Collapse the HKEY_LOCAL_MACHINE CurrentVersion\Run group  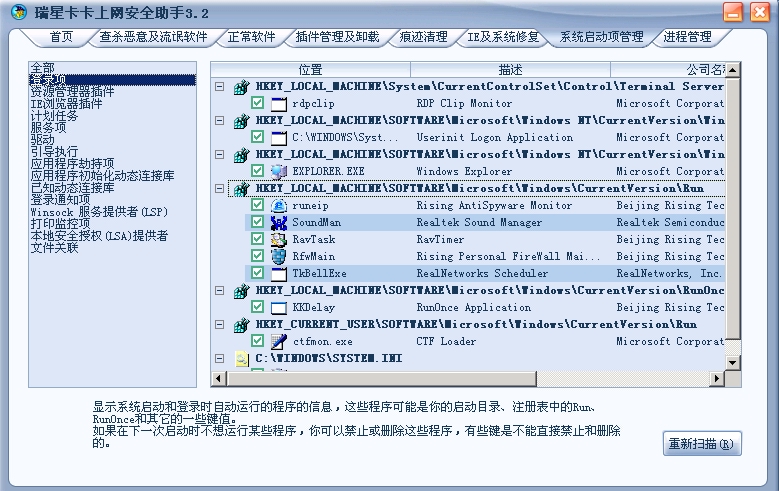(220, 188)
